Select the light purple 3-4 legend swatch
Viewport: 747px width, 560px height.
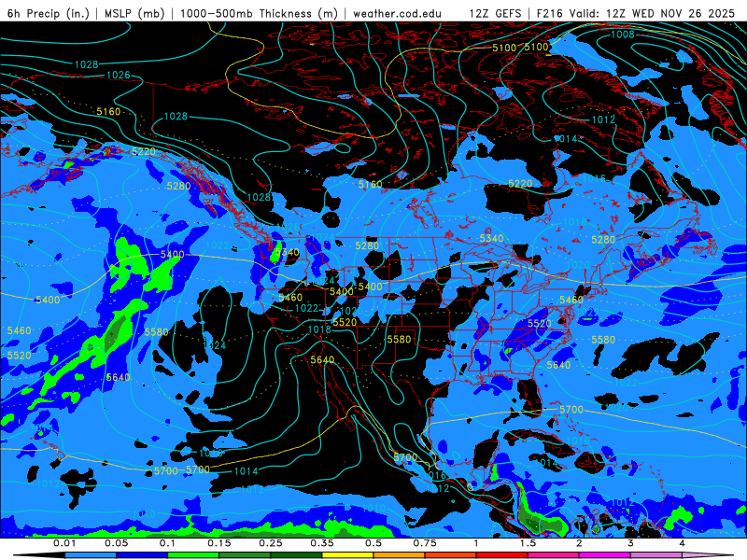656,555
